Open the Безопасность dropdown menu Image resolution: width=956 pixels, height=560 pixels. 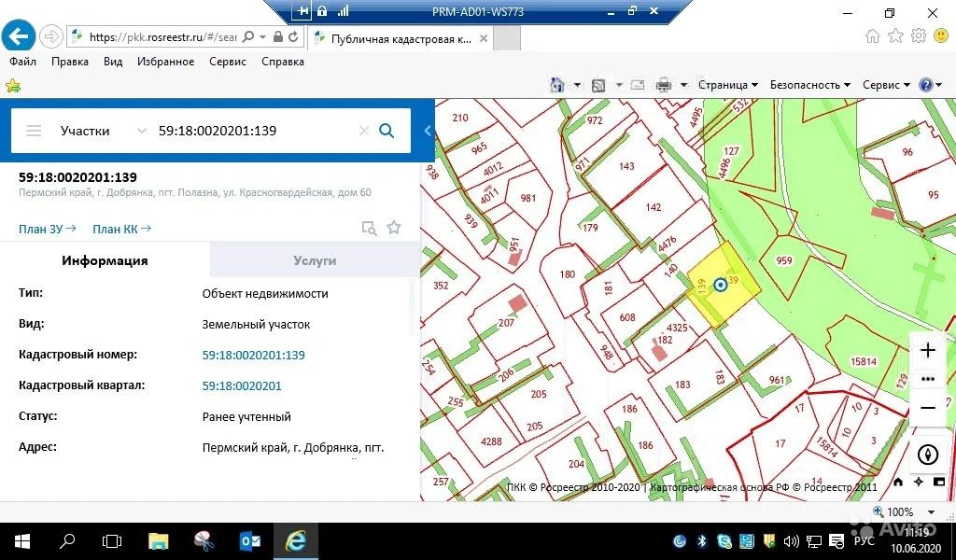pos(809,85)
